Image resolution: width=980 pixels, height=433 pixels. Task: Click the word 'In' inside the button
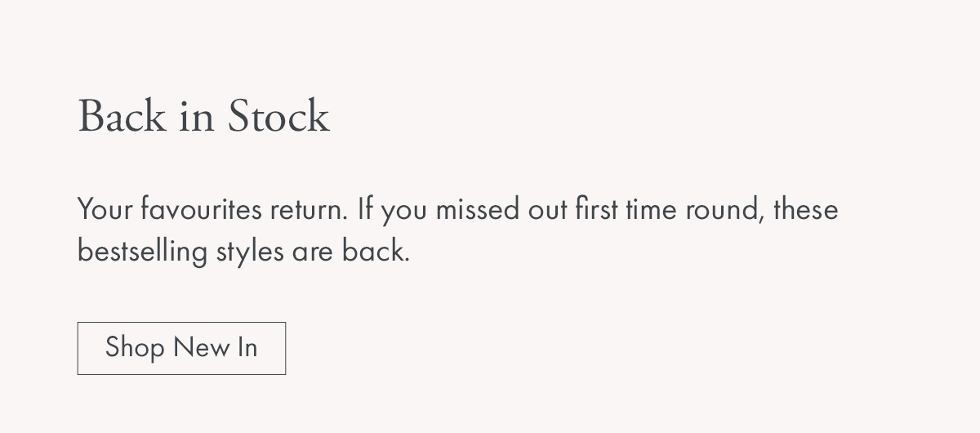247,348
